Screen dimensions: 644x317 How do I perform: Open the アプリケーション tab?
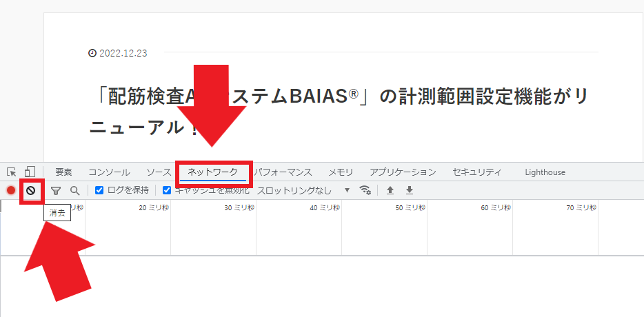click(403, 172)
